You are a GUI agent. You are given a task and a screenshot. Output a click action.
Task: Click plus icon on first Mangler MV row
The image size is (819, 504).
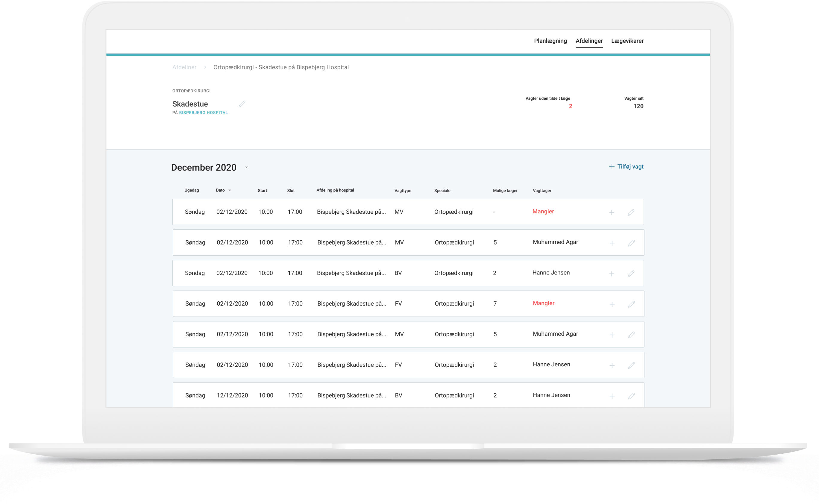pyautogui.click(x=611, y=212)
